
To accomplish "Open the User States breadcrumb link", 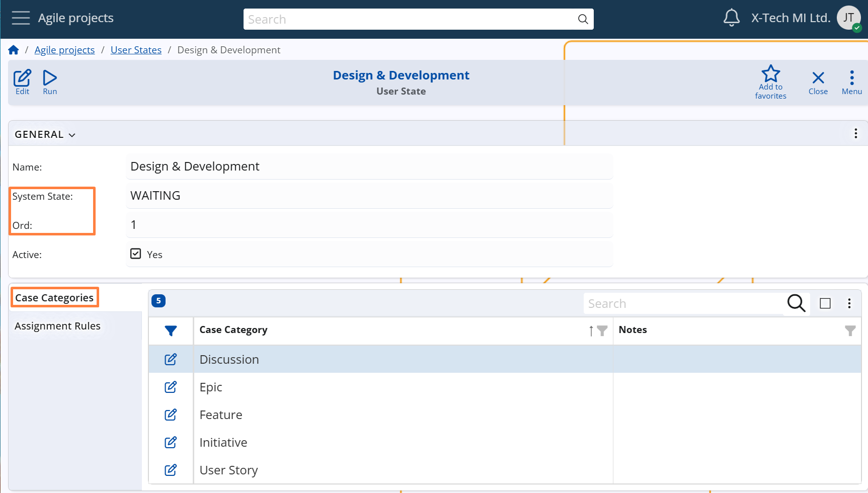I will pos(136,50).
